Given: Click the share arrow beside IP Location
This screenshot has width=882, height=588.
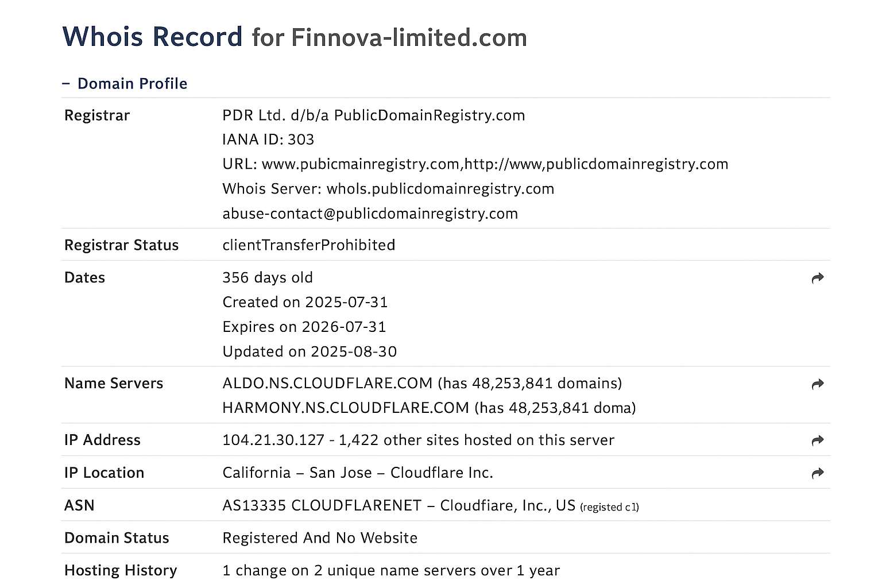Looking at the screenshot, I should pyautogui.click(x=818, y=473).
